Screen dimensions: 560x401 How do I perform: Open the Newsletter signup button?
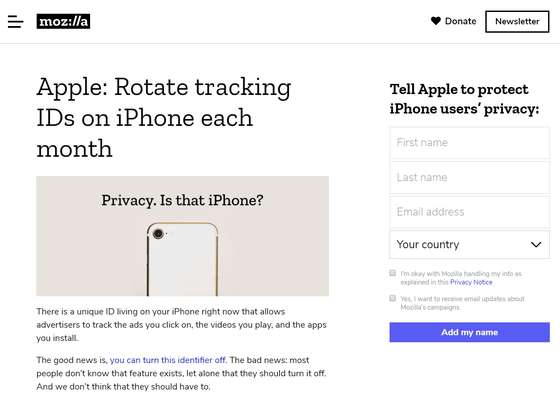pyautogui.click(x=517, y=21)
